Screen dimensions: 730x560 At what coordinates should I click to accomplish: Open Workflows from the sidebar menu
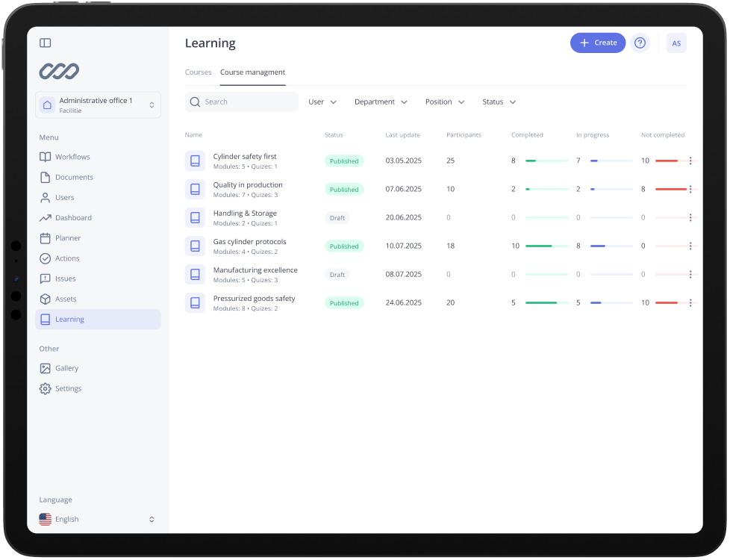coord(72,157)
